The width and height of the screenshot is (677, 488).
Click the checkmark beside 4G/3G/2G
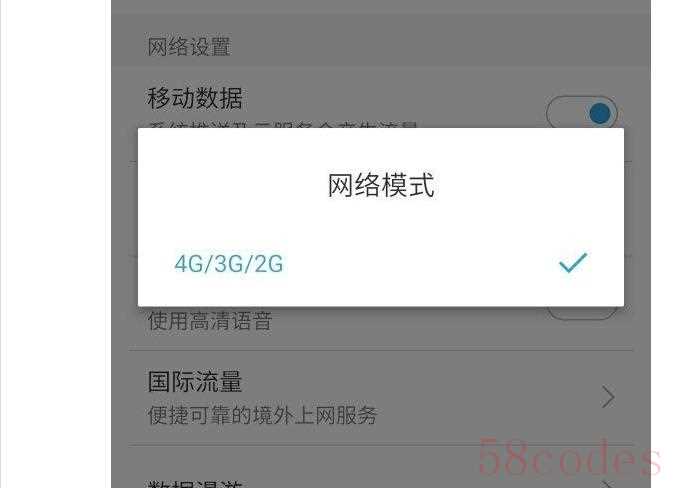[573, 262]
